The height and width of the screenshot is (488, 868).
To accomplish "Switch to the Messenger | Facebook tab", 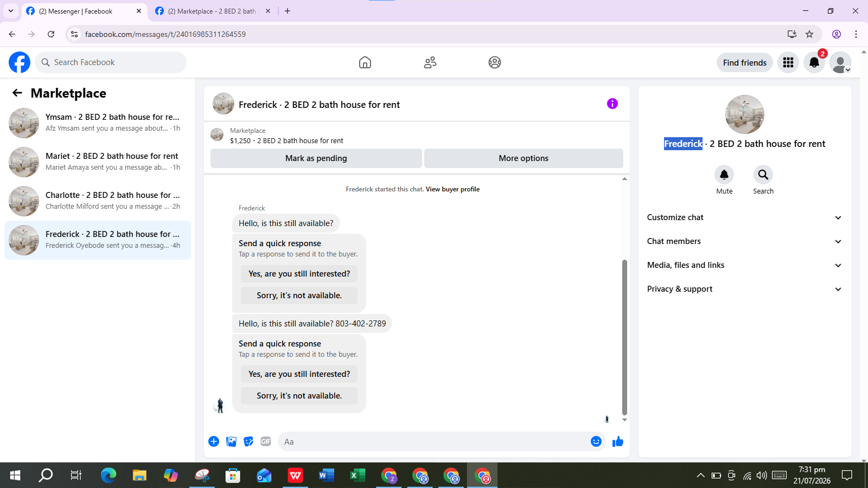I will pos(84,11).
